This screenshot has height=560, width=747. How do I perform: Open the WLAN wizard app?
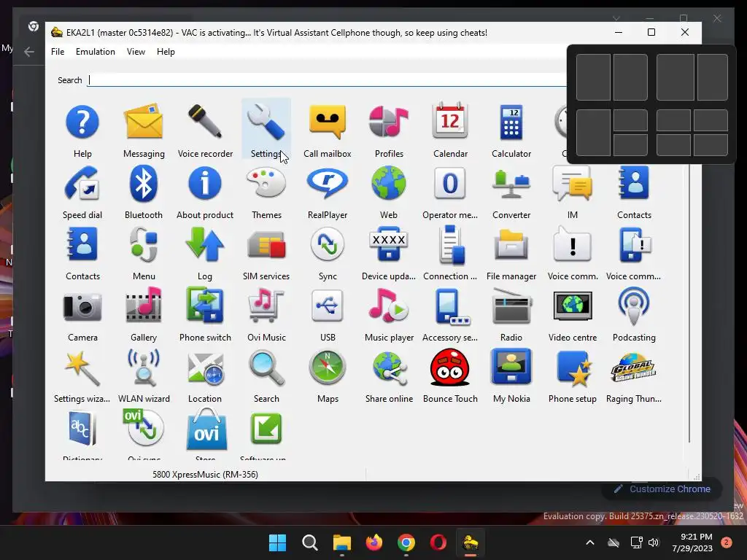[x=144, y=367]
